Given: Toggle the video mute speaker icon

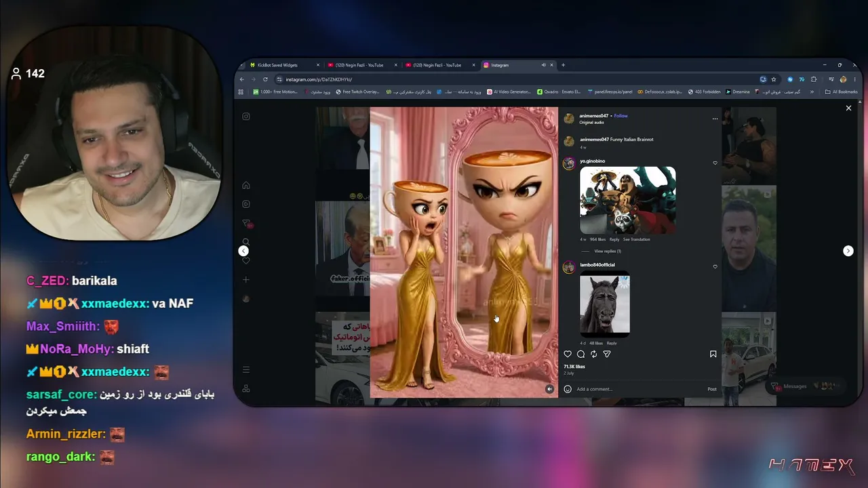Looking at the screenshot, I should click(x=549, y=389).
